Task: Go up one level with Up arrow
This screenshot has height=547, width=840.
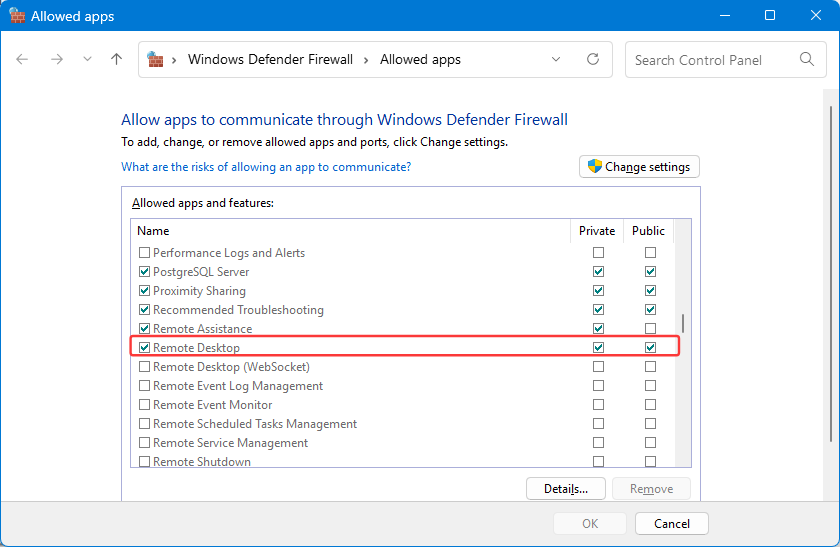Action: click(116, 60)
